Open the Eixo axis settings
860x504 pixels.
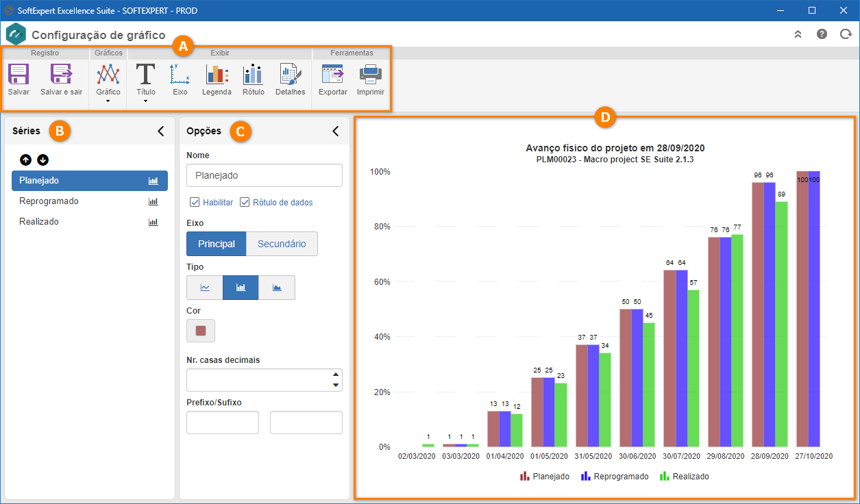180,74
